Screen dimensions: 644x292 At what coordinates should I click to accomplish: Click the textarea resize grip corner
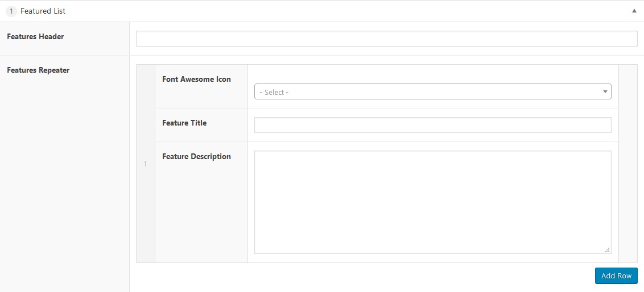(x=607, y=250)
